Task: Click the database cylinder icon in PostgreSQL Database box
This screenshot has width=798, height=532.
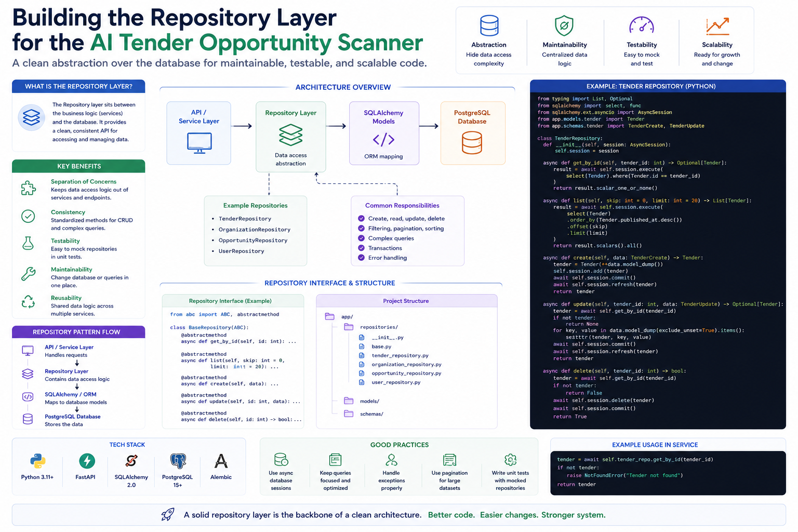Action: point(472,143)
